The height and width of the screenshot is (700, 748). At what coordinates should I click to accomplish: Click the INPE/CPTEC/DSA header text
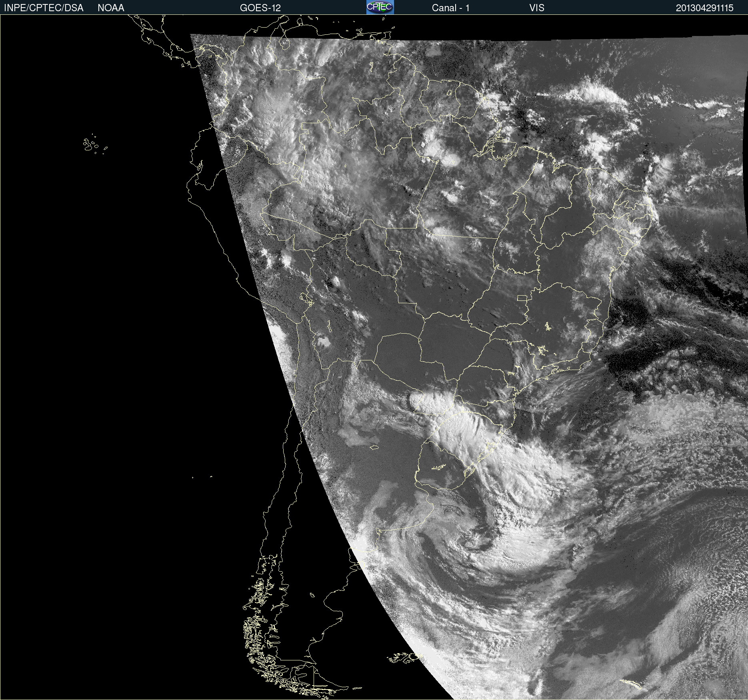point(44,8)
